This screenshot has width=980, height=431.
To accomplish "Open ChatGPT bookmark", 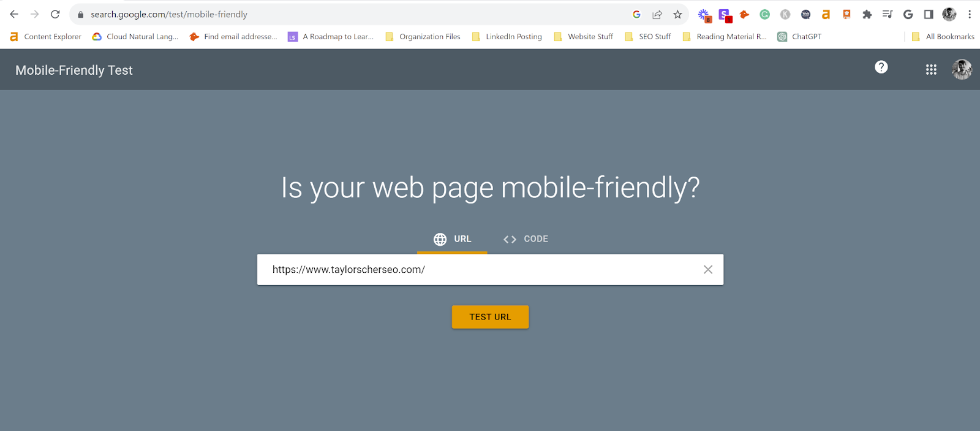I will [799, 37].
